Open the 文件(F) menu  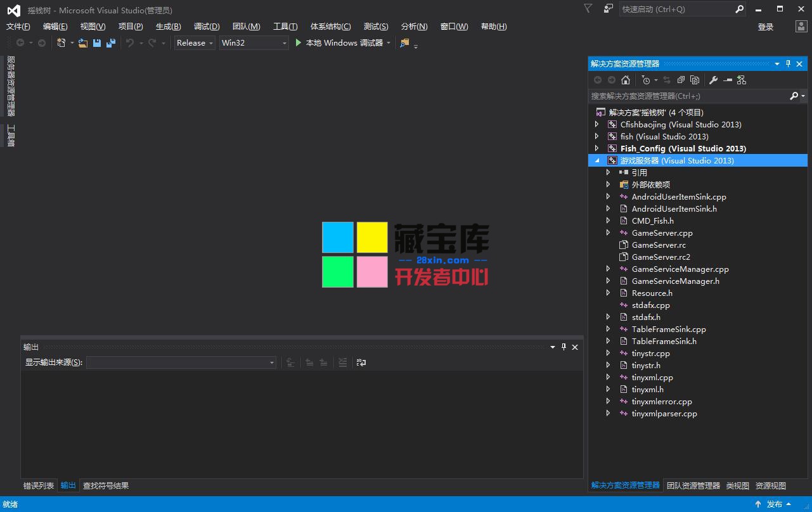tap(18, 27)
